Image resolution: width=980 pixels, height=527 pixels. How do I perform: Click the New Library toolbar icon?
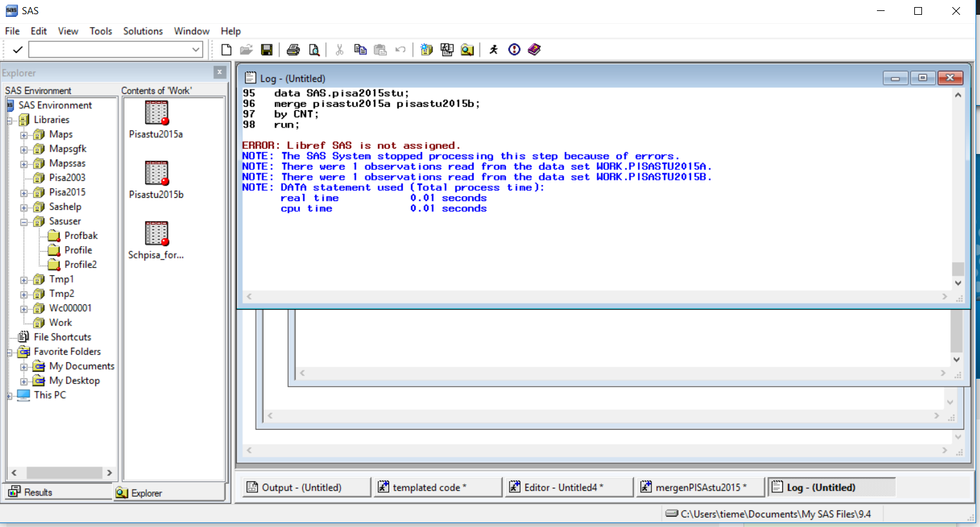click(x=426, y=50)
